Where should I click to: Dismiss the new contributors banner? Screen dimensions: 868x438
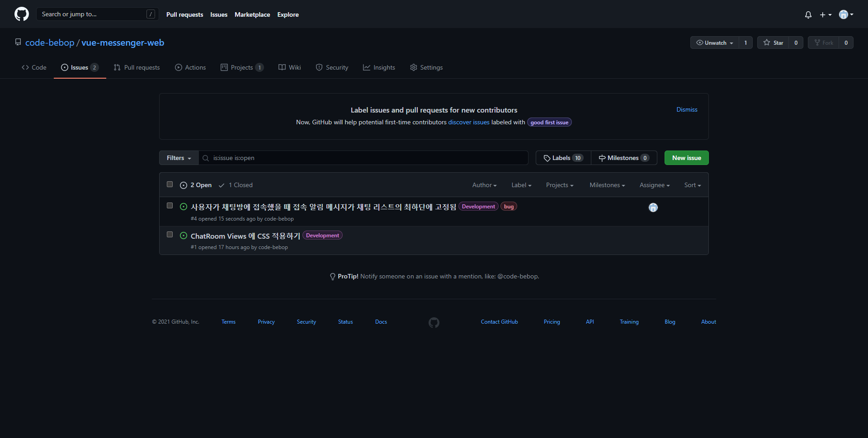click(x=687, y=109)
